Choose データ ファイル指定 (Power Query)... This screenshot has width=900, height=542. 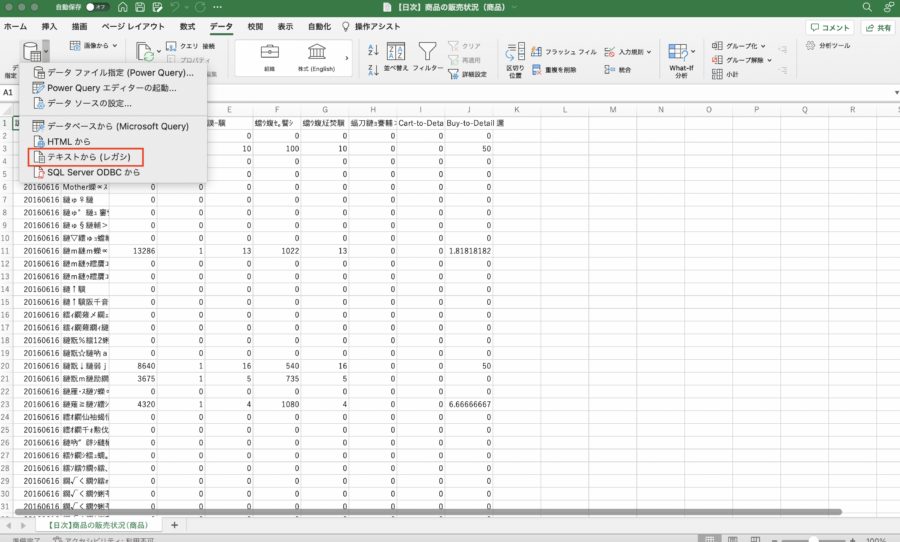click(113, 72)
